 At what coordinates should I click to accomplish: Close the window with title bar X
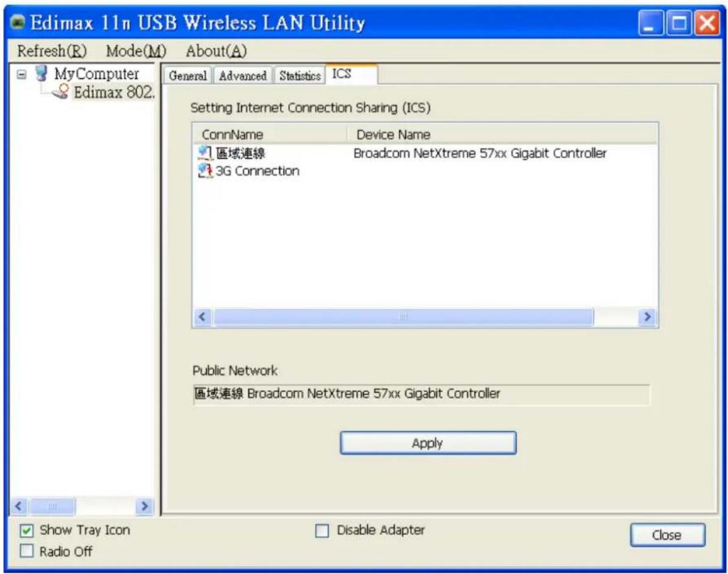tap(707, 23)
